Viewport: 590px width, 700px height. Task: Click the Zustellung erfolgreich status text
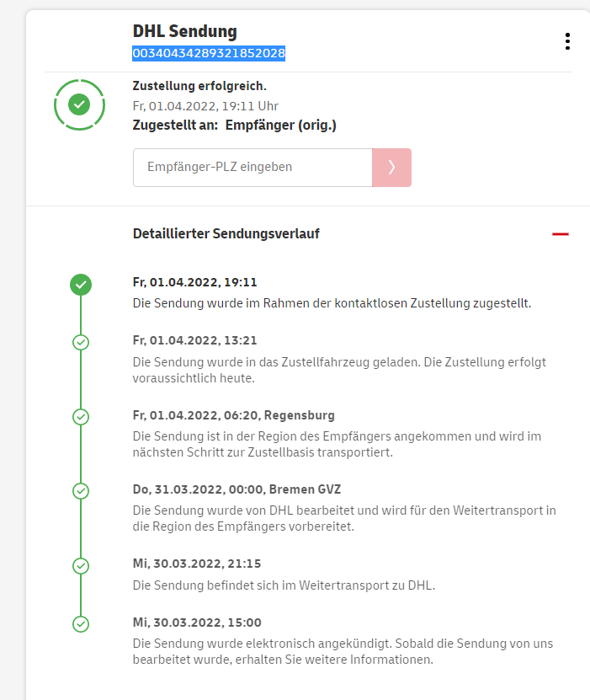pos(199,86)
